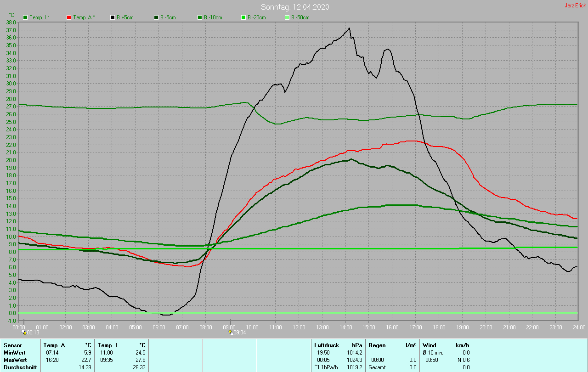The image size is (588, 372).
Task: Click the indoor minimum value "24.5"
Action: pyautogui.click(x=140, y=352)
